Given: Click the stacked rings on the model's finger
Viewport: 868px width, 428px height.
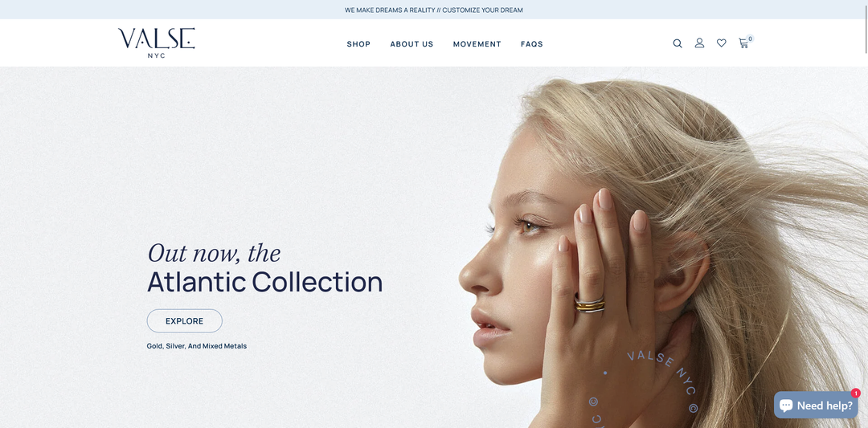Looking at the screenshot, I should 590,304.
